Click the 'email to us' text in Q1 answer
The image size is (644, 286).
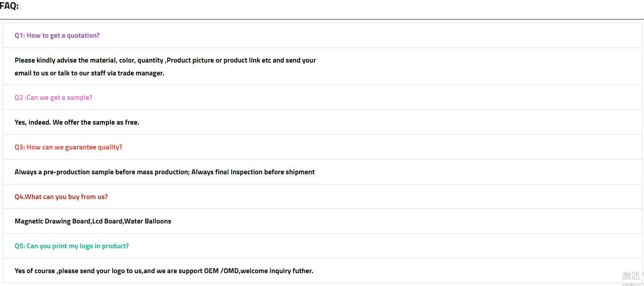click(31, 73)
